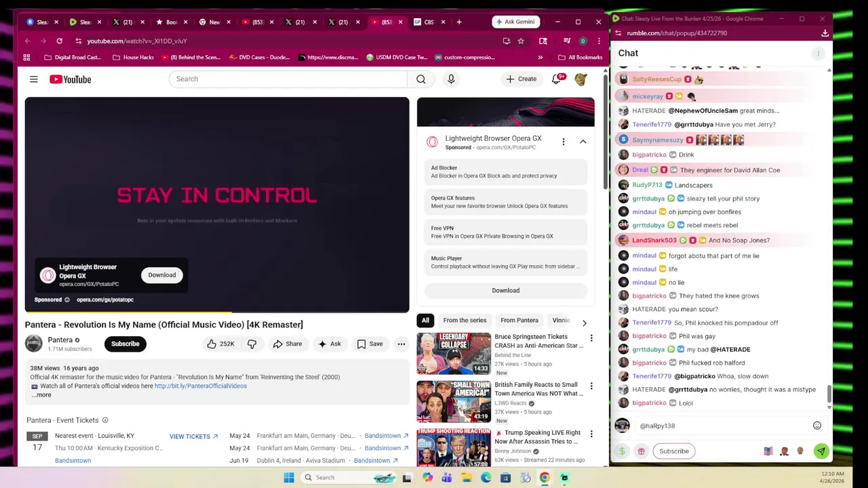
Task: Open the Create menu on YouTube
Action: (x=521, y=79)
